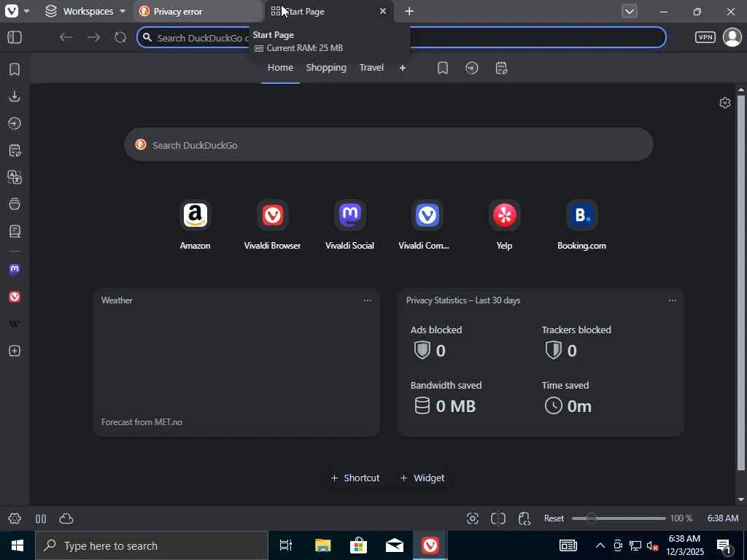Screen dimensions: 747x560
Task: Open a new tab with plus button
Action: pos(409,11)
